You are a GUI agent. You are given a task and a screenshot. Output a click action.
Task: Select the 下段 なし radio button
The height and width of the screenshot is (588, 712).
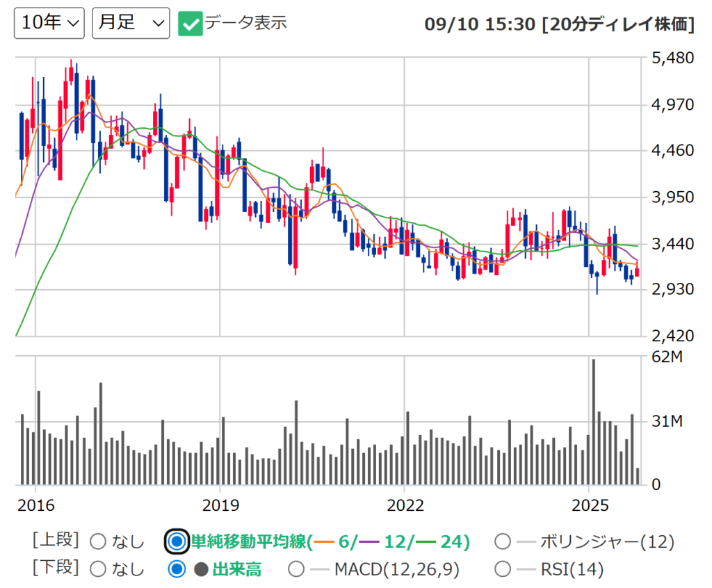click(99, 569)
